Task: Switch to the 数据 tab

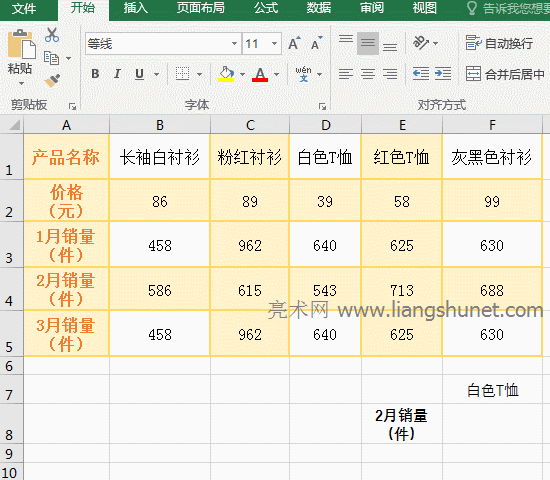Action: (319, 8)
